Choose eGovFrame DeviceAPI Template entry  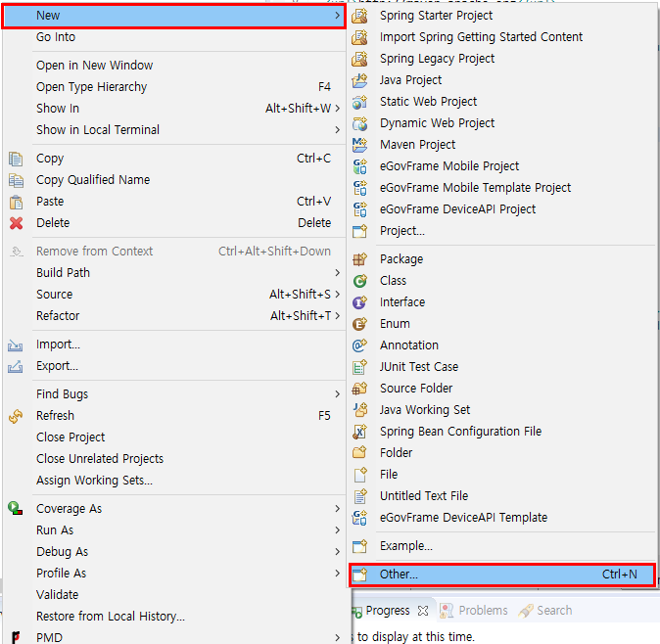click(x=501, y=518)
